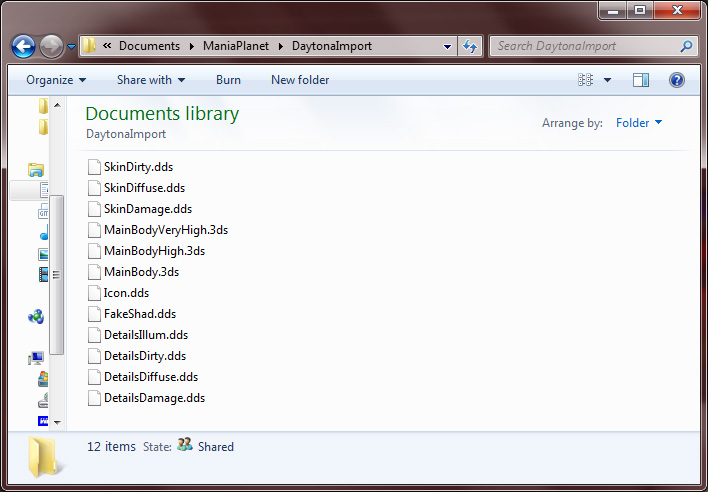Image resolution: width=708 pixels, height=492 pixels.
Task: Select the Music library note icon
Action: (x=44, y=233)
